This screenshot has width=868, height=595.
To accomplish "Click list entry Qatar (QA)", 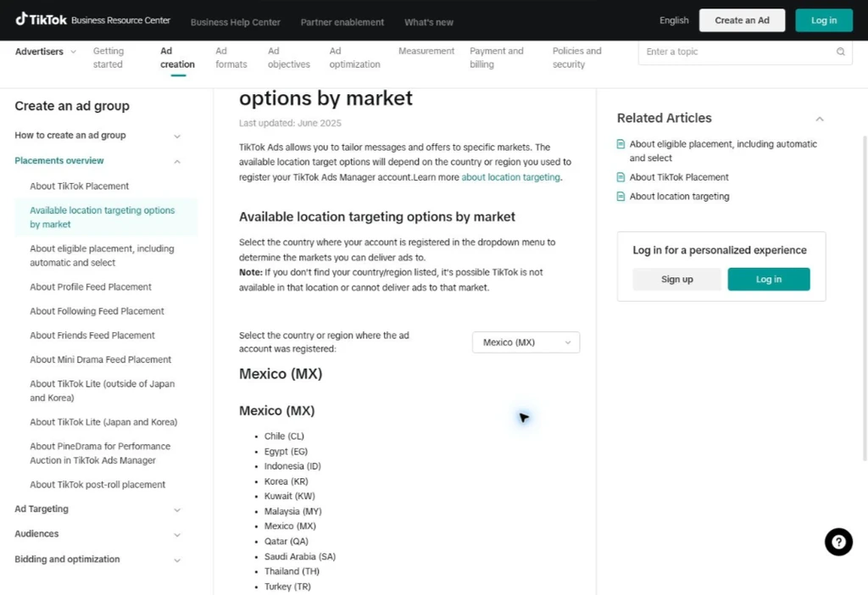I will click(287, 542).
